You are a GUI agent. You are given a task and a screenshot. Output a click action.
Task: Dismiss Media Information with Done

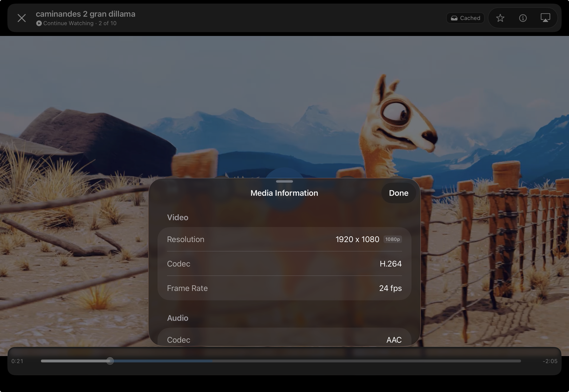tap(399, 193)
